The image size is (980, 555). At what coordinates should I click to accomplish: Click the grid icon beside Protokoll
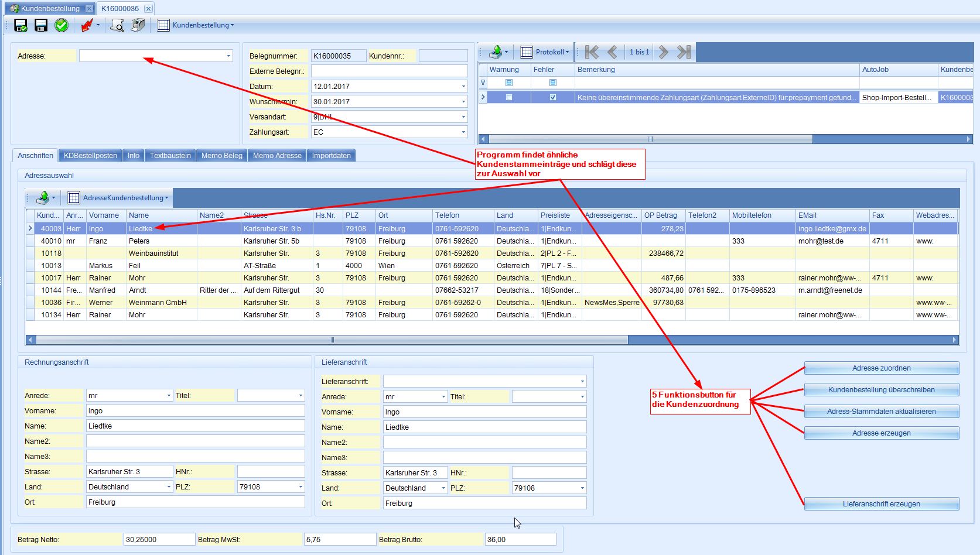click(527, 52)
